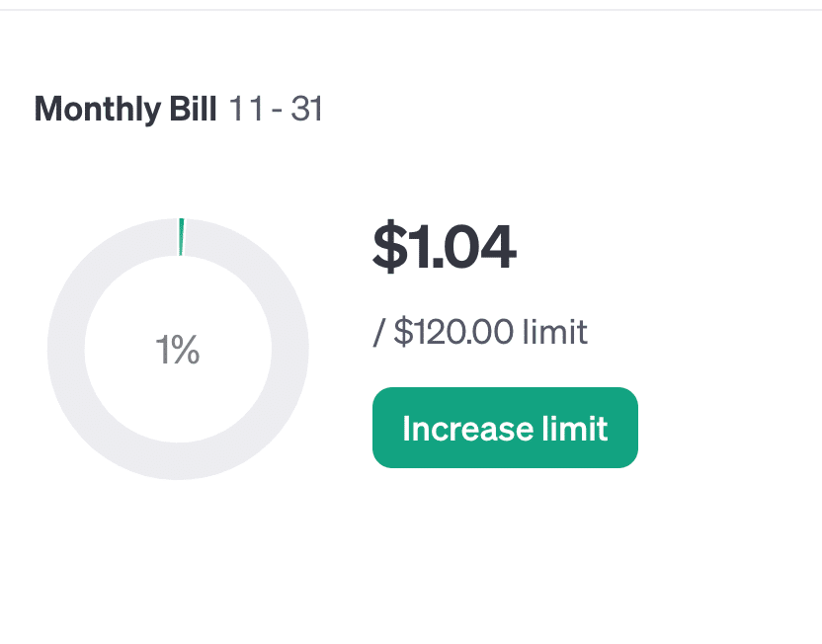This screenshot has height=644, width=822.
Task: Click the word "limit" after $120.00
Action: pos(555,332)
